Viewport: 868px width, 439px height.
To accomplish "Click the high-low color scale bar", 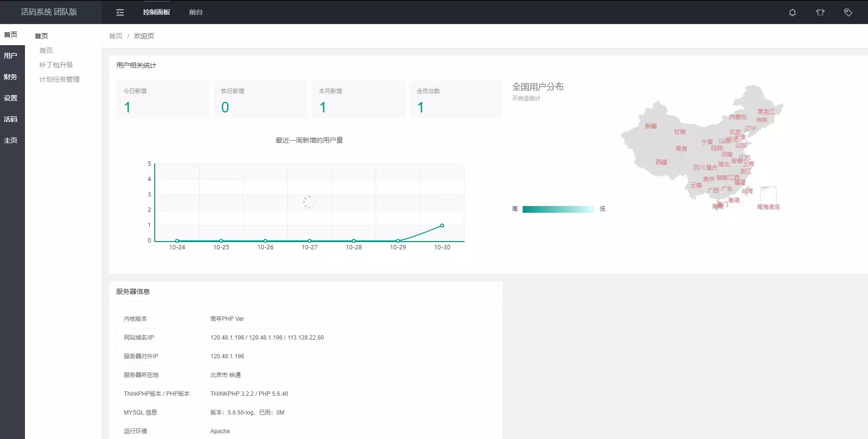I will [x=558, y=209].
